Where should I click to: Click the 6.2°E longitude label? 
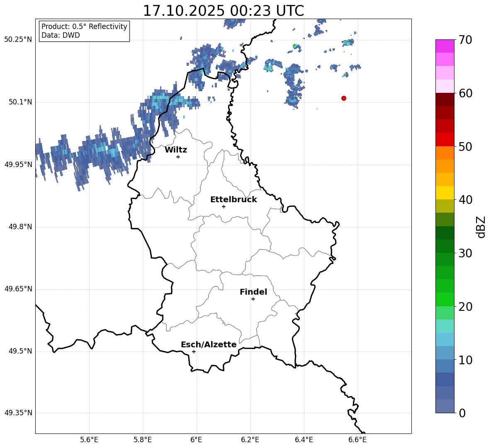(250, 440)
